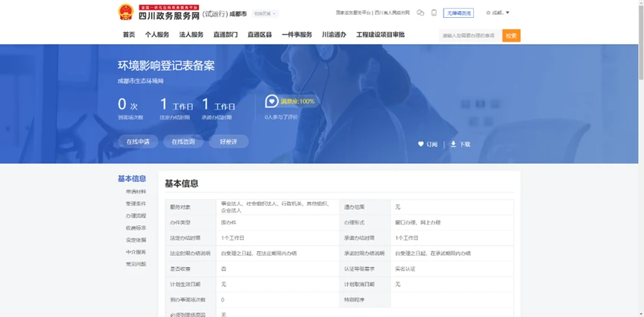Click the WeChat icon in the header
644x317 pixels.
click(x=420, y=13)
